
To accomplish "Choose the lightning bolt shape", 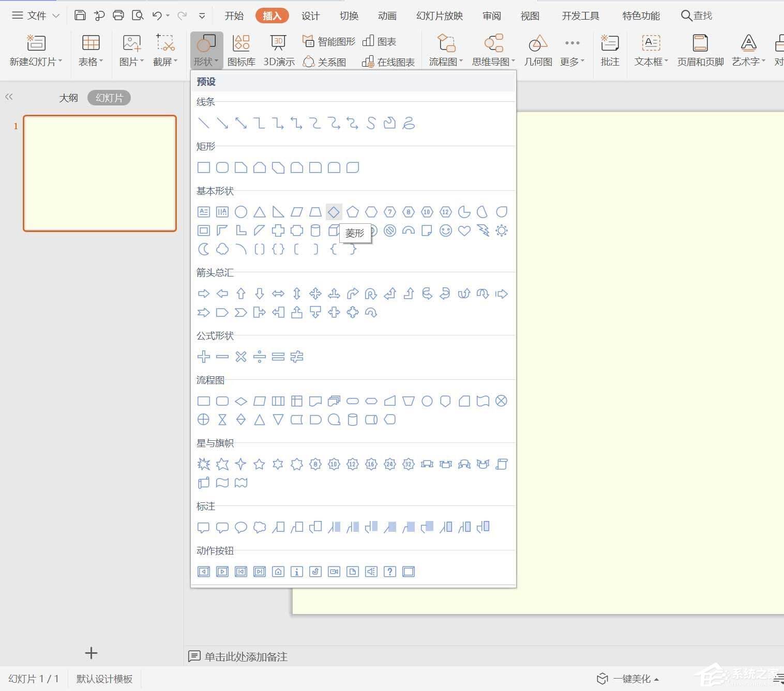I will click(483, 231).
